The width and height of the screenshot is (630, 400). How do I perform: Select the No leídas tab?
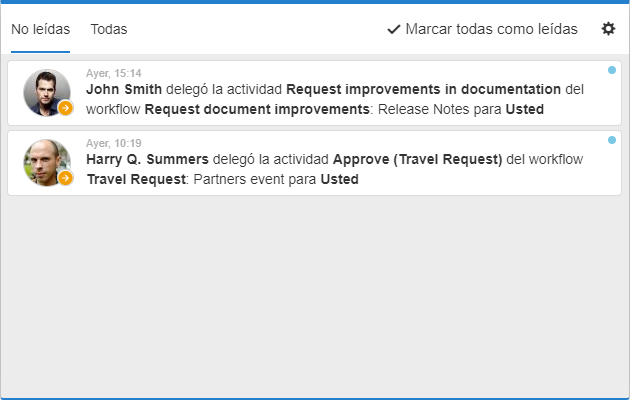[x=40, y=29]
